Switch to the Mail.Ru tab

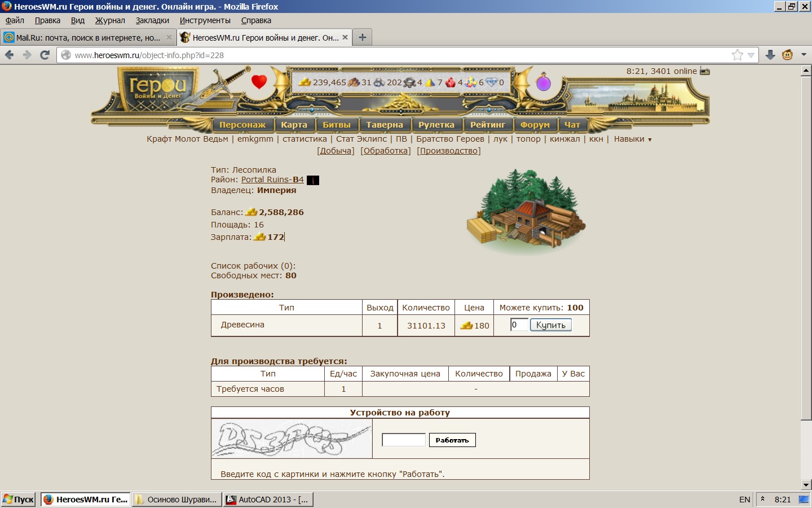point(88,37)
